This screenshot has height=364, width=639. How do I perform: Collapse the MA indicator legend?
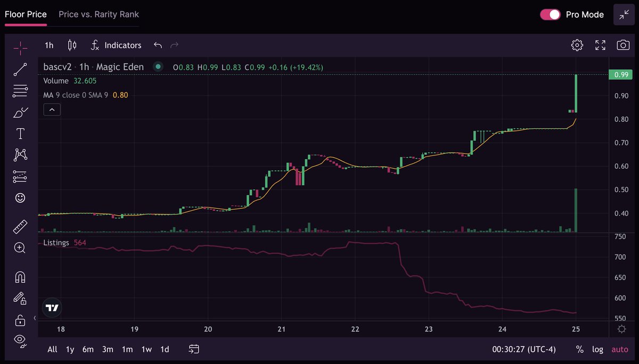pyautogui.click(x=52, y=110)
